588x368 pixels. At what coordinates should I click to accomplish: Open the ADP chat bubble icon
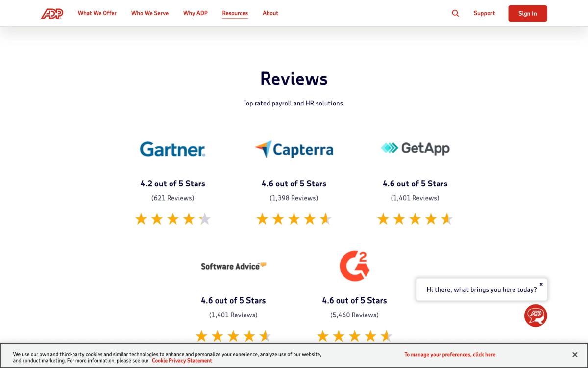pyautogui.click(x=536, y=315)
